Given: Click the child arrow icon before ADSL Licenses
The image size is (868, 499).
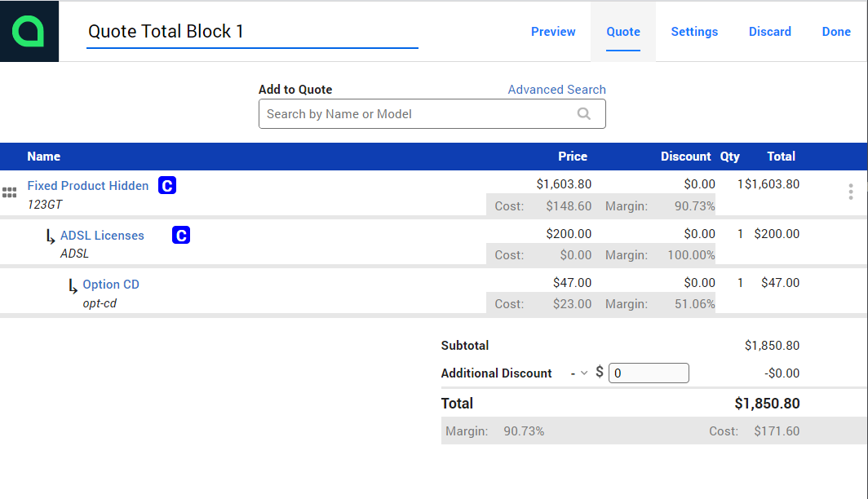Looking at the screenshot, I should click(x=51, y=237).
